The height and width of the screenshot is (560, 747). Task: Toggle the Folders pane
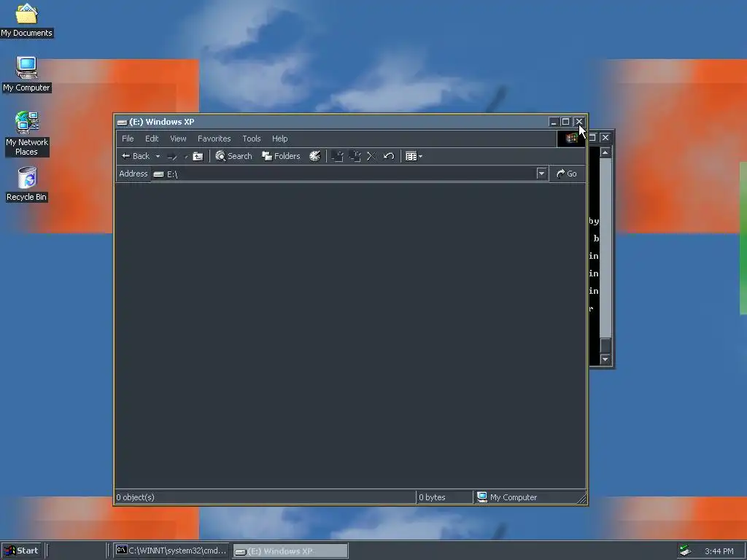tap(281, 156)
